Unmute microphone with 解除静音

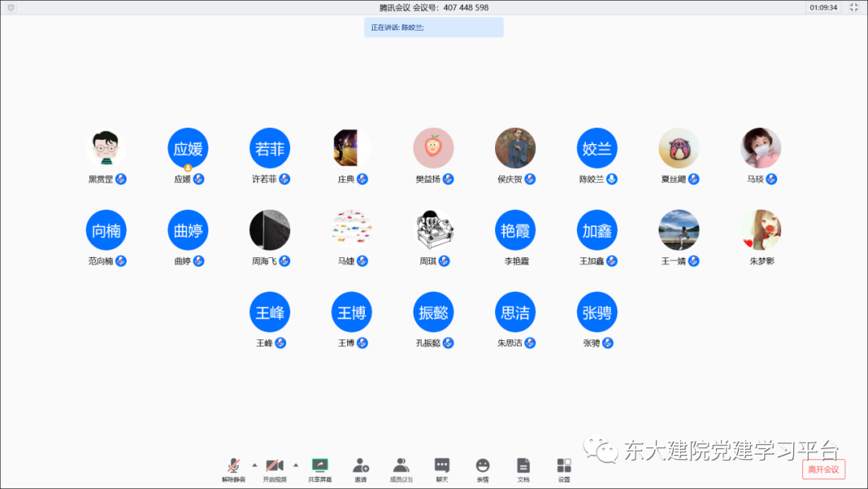(x=234, y=466)
